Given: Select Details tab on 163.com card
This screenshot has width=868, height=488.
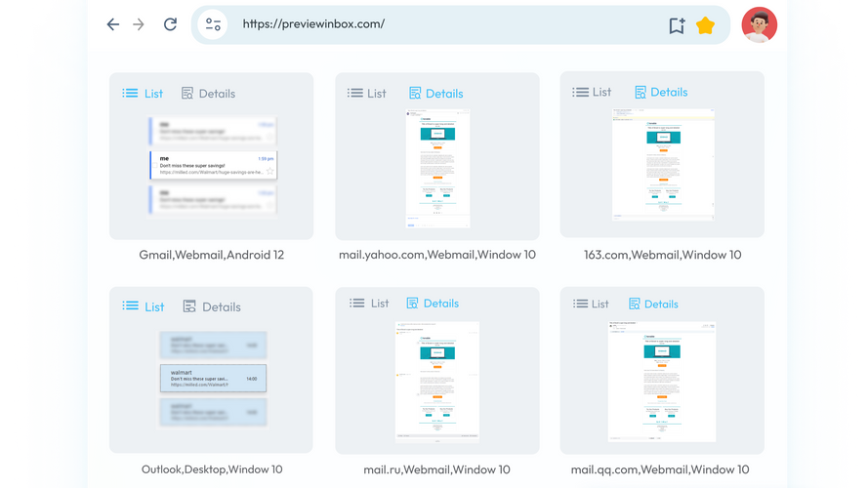Looking at the screenshot, I should pyautogui.click(x=661, y=92).
